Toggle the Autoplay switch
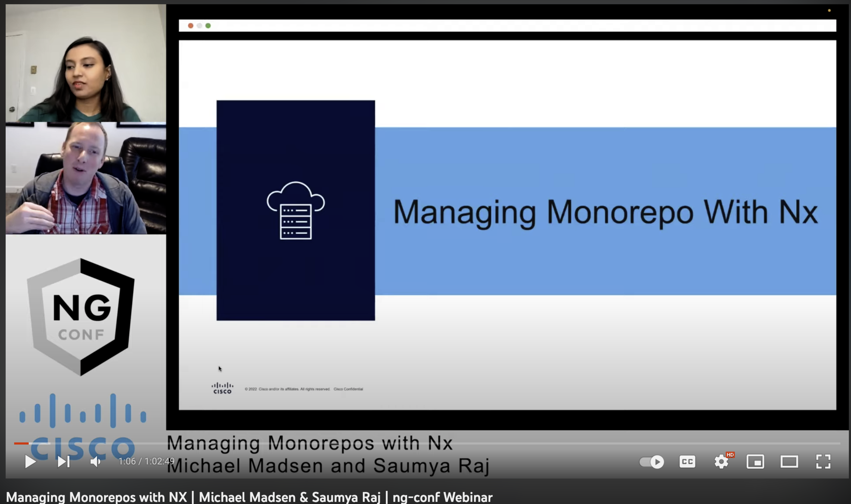Image resolution: width=851 pixels, height=504 pixels. [x=652, y=462]
